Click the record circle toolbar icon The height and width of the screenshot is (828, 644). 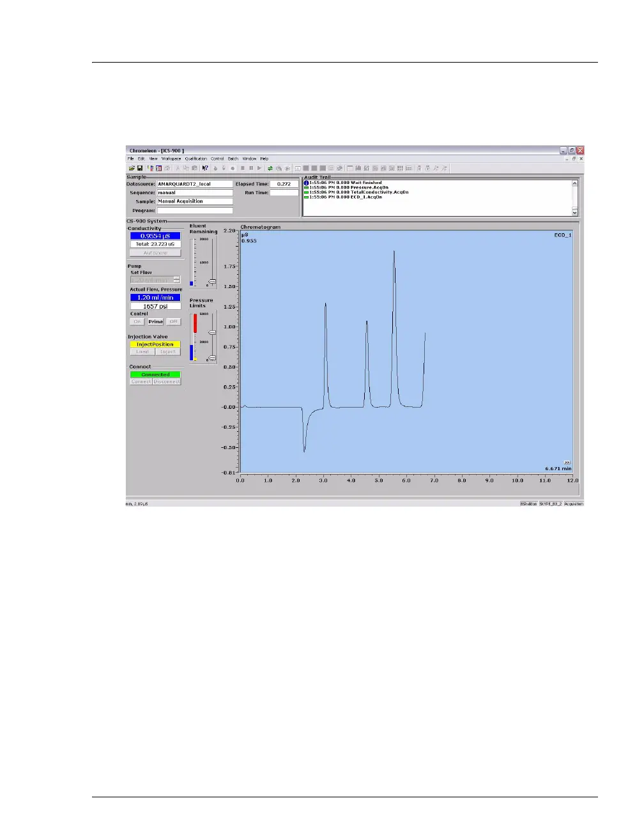(233, 168)
